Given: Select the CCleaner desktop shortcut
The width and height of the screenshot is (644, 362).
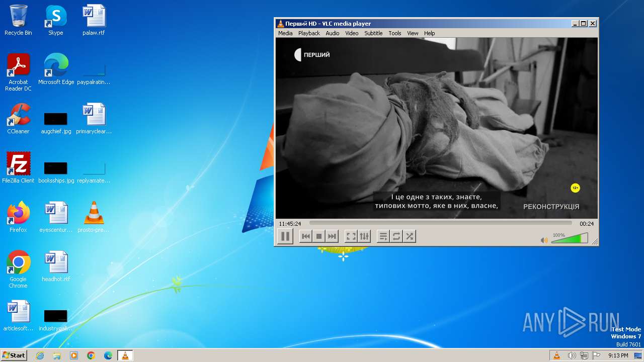Looking at the screenshot, I should 18,119.
